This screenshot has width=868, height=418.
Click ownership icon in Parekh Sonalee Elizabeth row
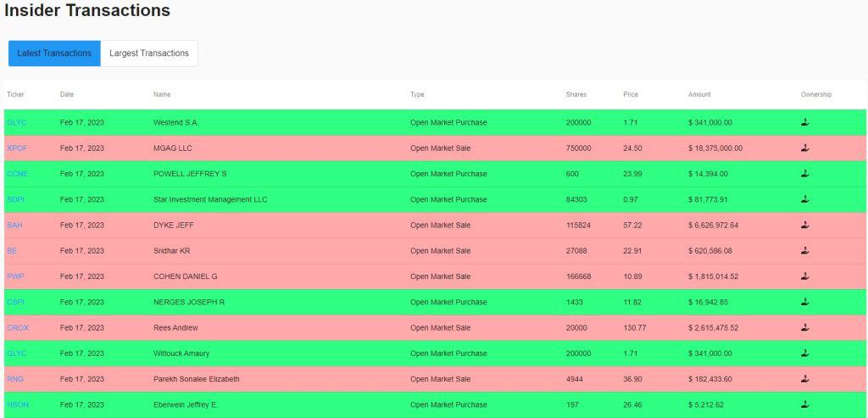[x=805, y=379]
